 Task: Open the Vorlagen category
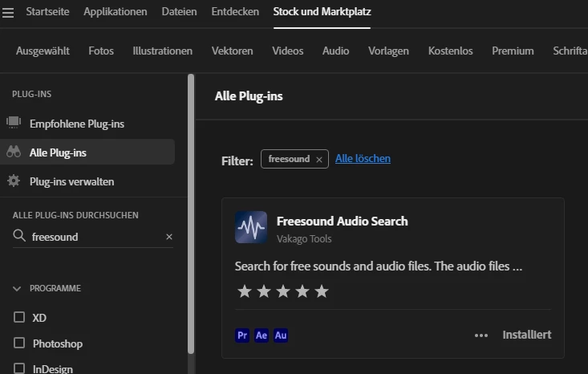388,51
